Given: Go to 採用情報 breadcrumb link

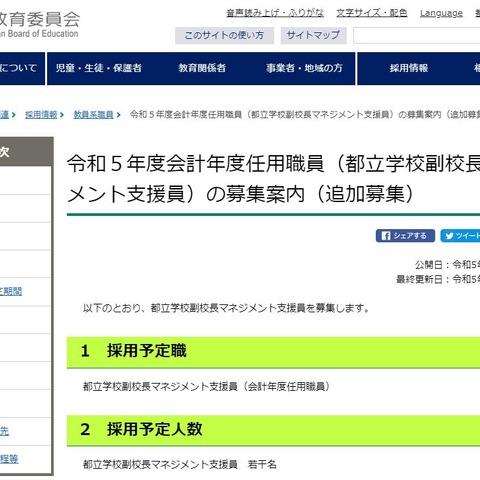Looking at the screenshot, I should click(41, 115).
